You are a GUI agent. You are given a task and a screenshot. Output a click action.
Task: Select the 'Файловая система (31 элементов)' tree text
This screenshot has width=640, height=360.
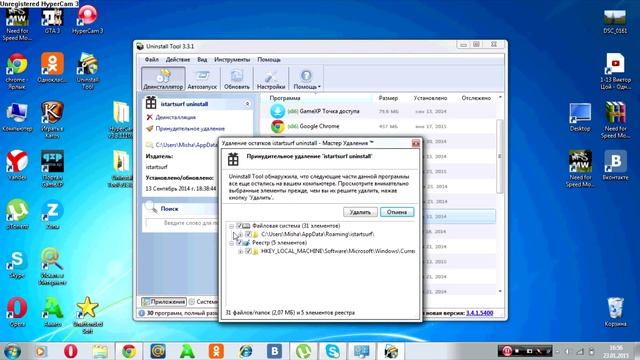click(x=296, y=226)
